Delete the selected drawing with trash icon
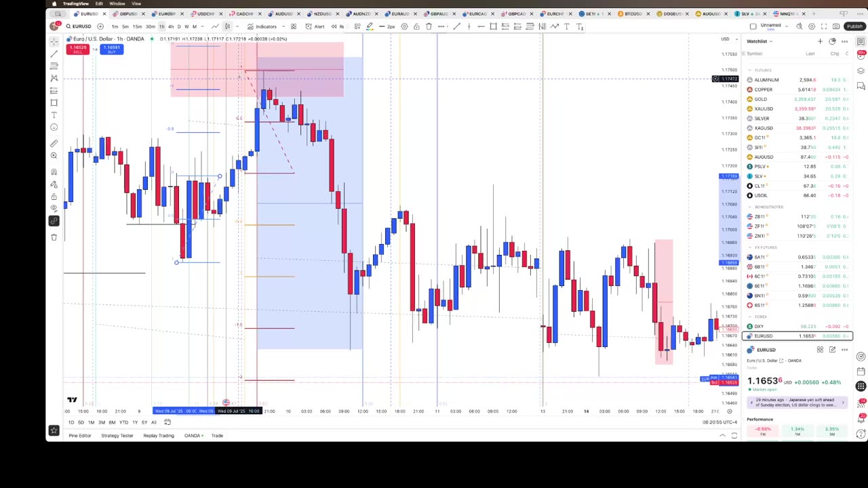868x488 pixels. (x=429, y=26)
